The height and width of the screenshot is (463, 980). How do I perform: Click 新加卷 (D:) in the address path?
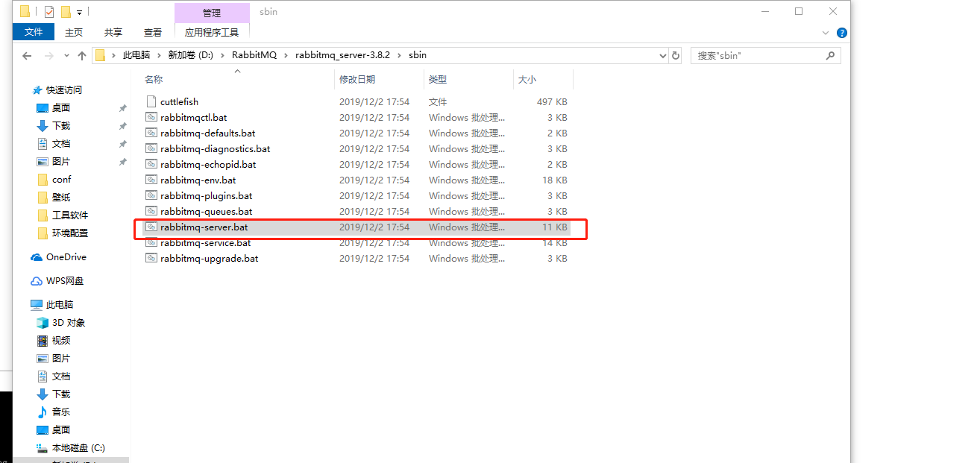click(x=190, y=55)
